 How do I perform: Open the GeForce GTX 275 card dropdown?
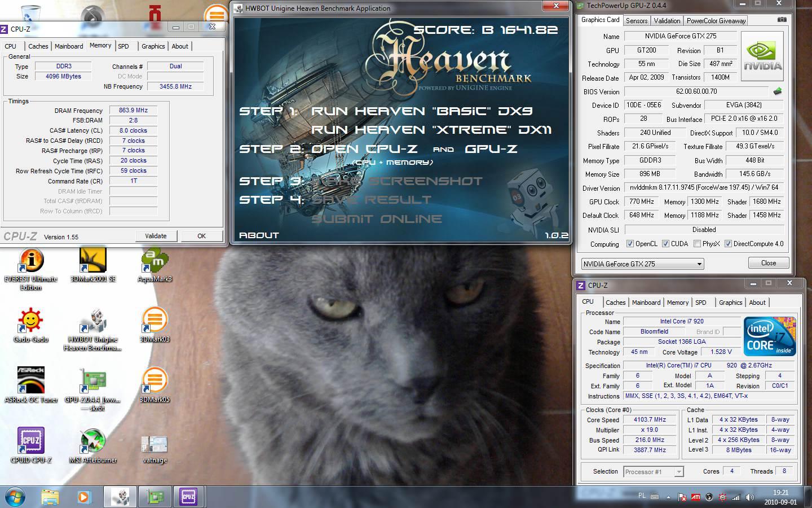coord(642,264)
